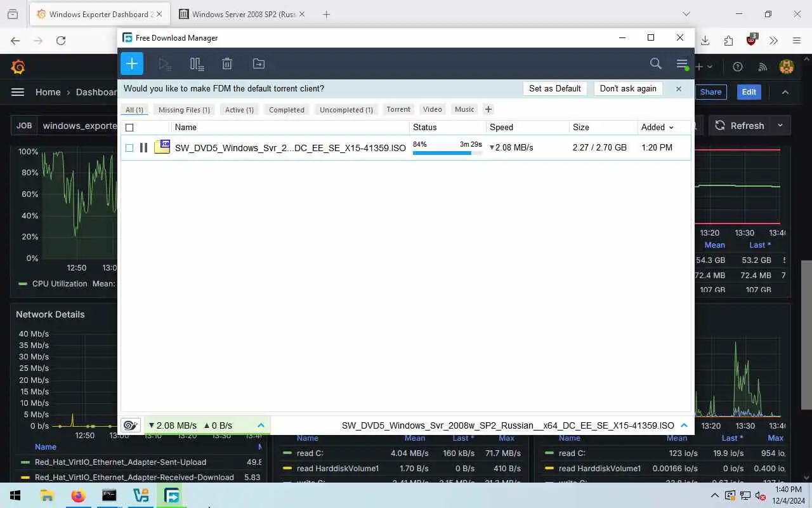Select the Music tag filter

tap(464, 109)
